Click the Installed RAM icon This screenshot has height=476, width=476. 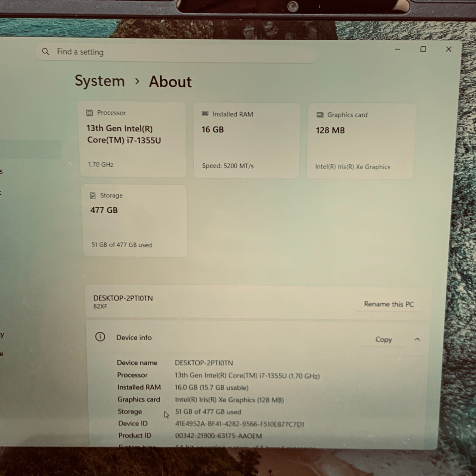205,114
